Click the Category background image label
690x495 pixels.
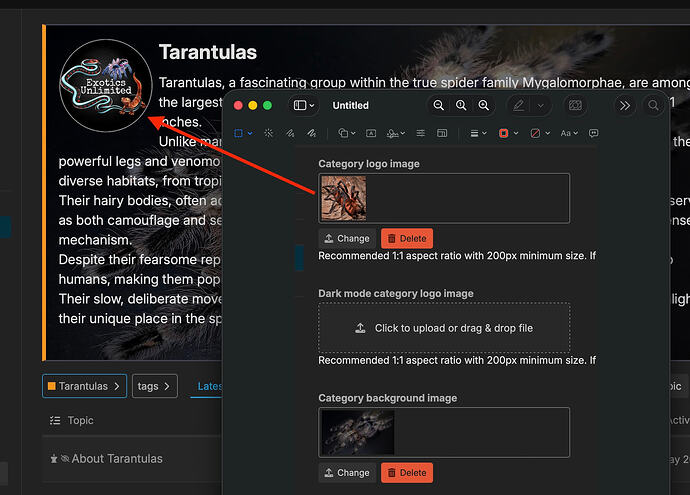pos(388,398)
